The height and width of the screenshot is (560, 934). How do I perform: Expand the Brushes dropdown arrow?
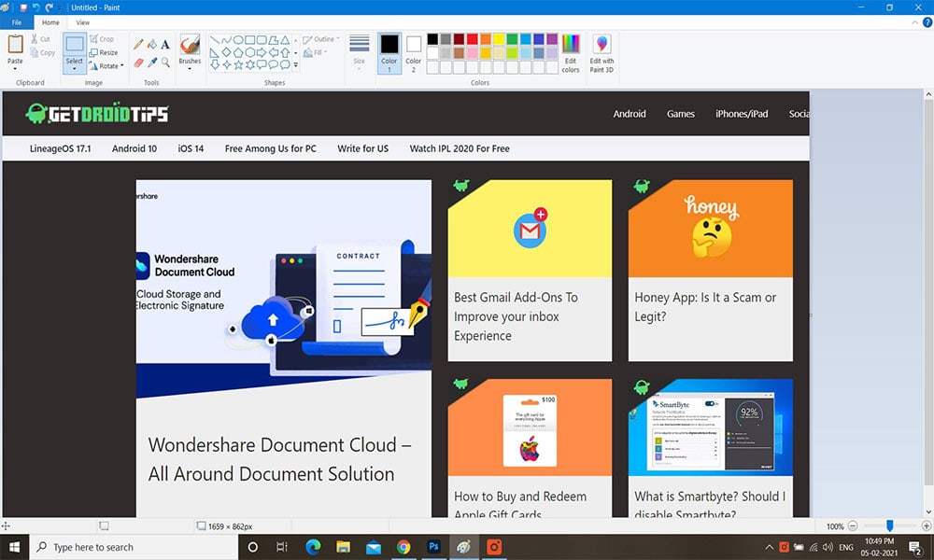190,68
